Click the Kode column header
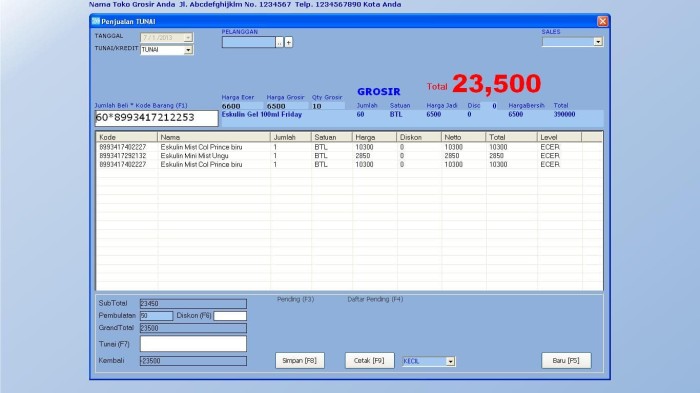The width and height of the screenshot is (700, 393). 127,137
